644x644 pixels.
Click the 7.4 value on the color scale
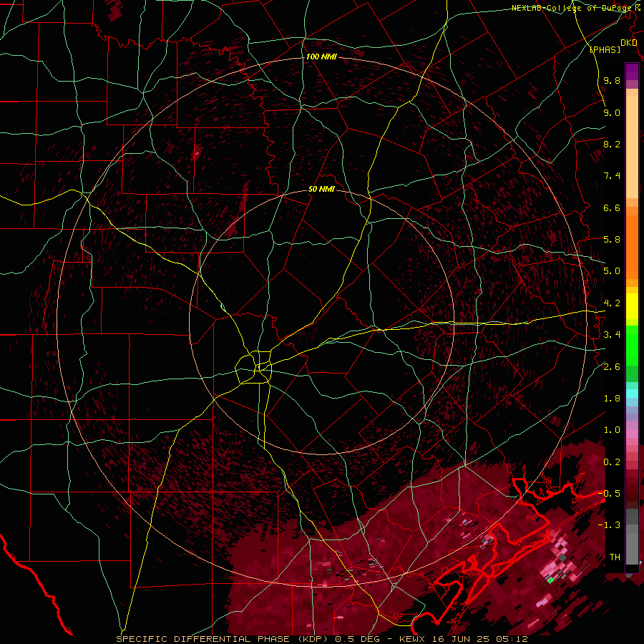[612, 176]
